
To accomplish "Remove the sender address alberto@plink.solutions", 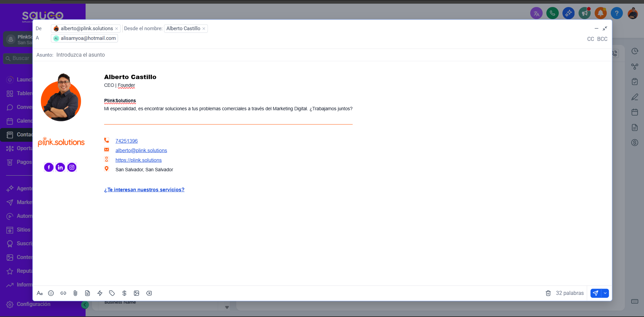I will click(116, 28).
